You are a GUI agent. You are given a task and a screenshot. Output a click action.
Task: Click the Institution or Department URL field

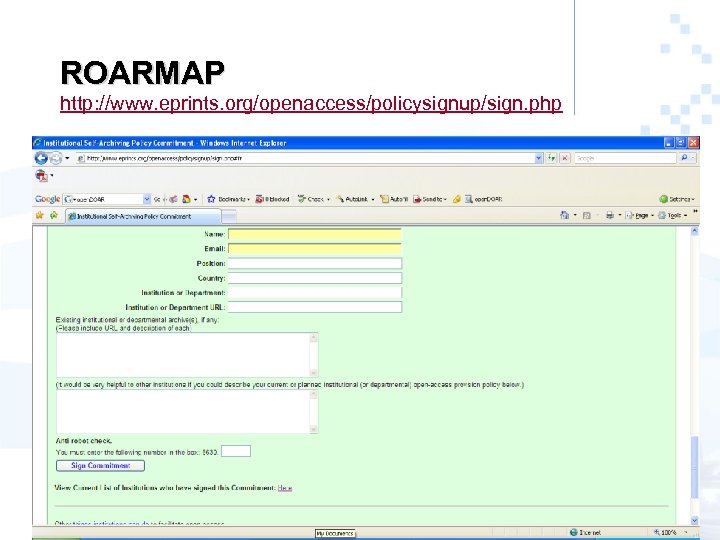pyautogui.click(x=315, y=307)
